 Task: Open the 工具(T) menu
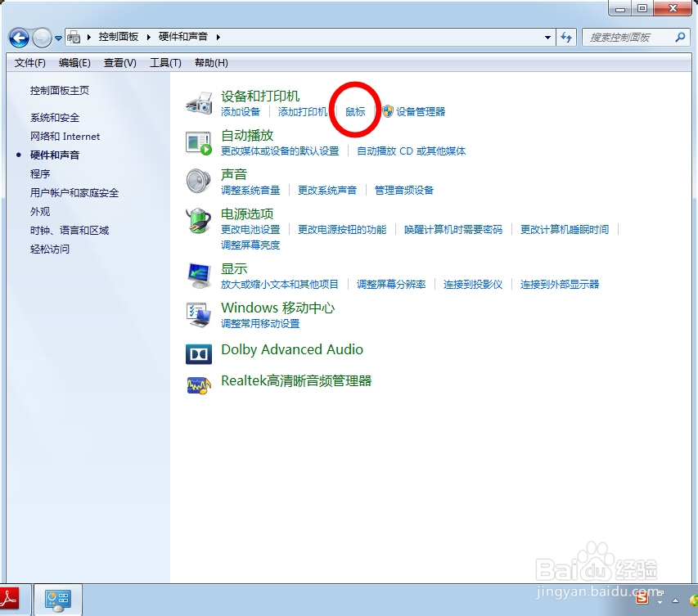165,63
